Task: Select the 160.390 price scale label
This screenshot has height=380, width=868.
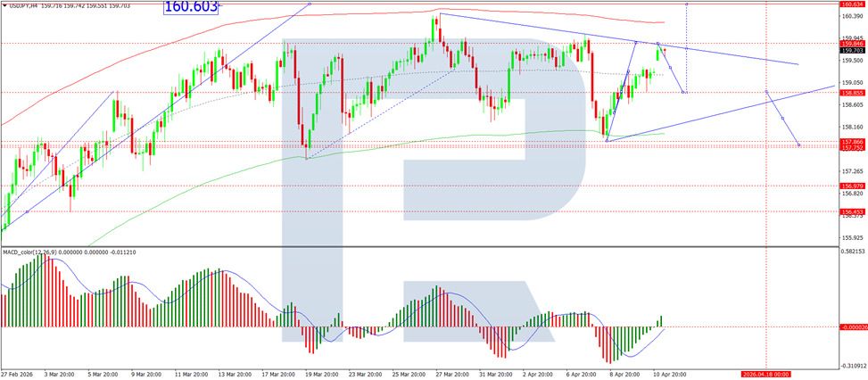Action: pyautogui.click(x=850, y=16)
